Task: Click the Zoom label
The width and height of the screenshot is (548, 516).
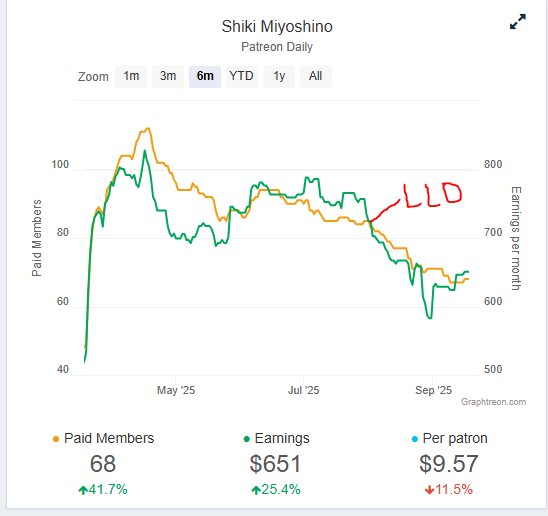Action: pyautogui.click(x=93, y=77)
